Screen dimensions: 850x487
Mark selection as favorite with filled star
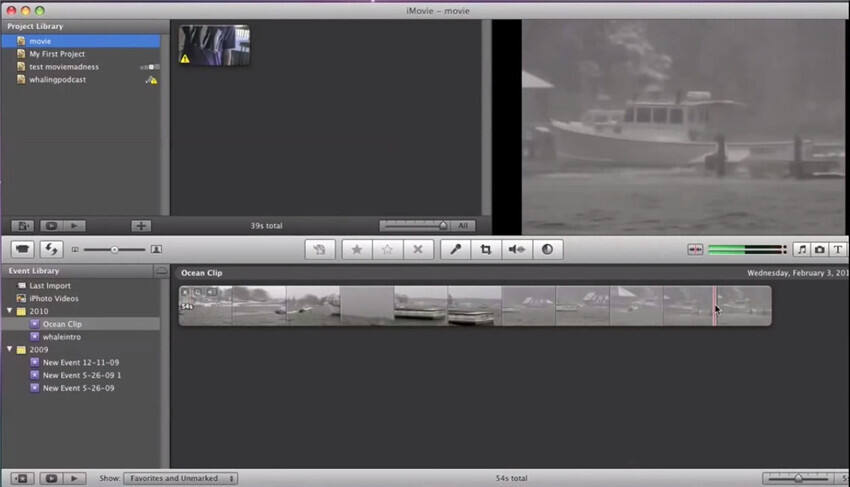pos(357,249)
